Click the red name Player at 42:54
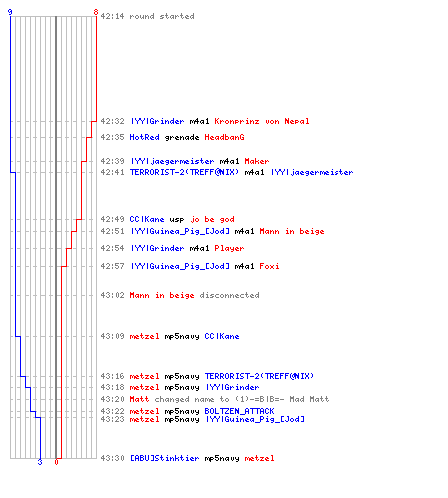This screenshot has height=498, width=448. pos(229,248)
